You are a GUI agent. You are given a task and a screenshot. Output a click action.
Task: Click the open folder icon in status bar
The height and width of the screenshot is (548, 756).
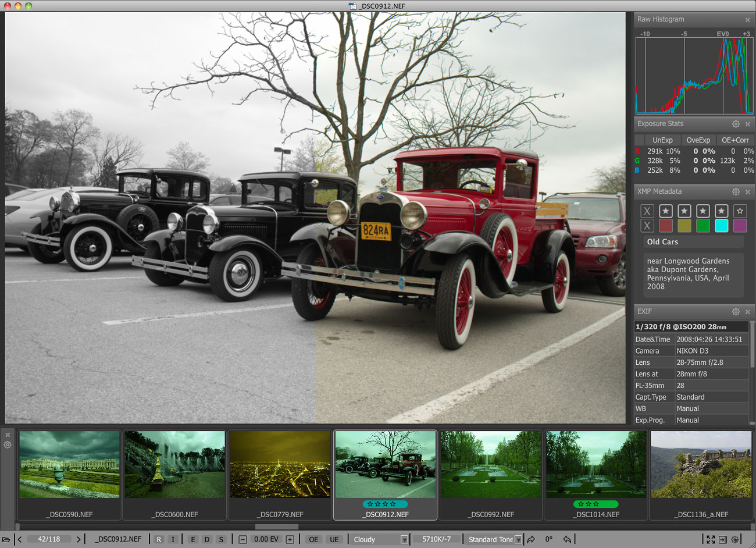pyautogui.click(x=6, y=539)
